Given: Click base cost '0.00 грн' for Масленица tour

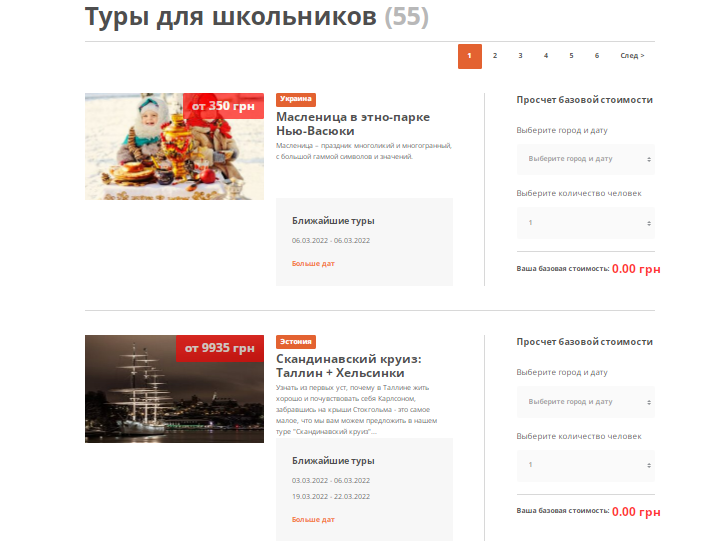Looking at the screenshot, I should point(636,269).
